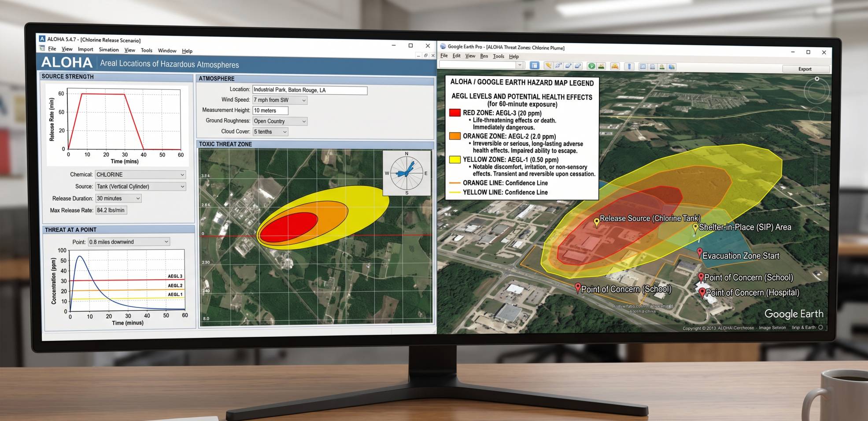Open the Chemical dropdown showing CHLORINE
Screen dimensions: 868x421
tap(140, 175)
